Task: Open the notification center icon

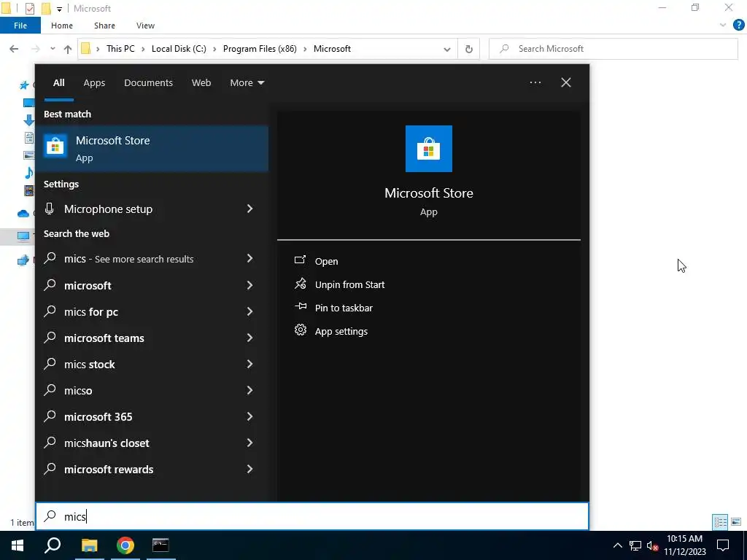Action: tap(723, 545)
